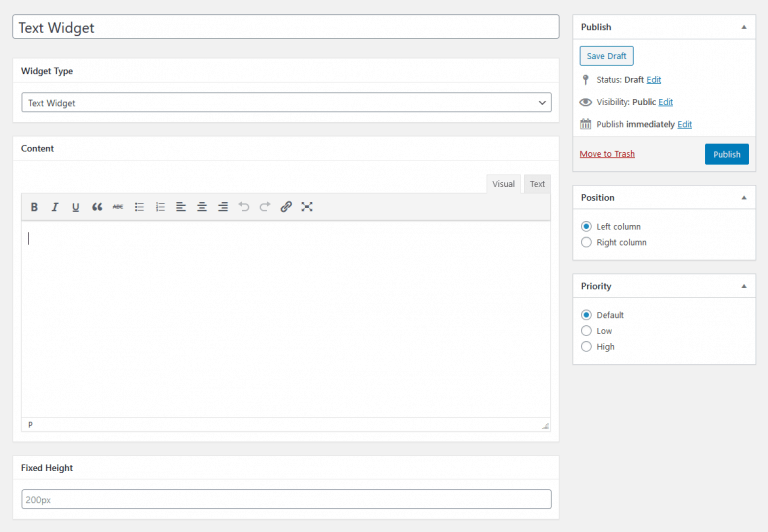This screenshot has height=532, width=768.
Task: Align text right
Action: [x=223, y=207]
